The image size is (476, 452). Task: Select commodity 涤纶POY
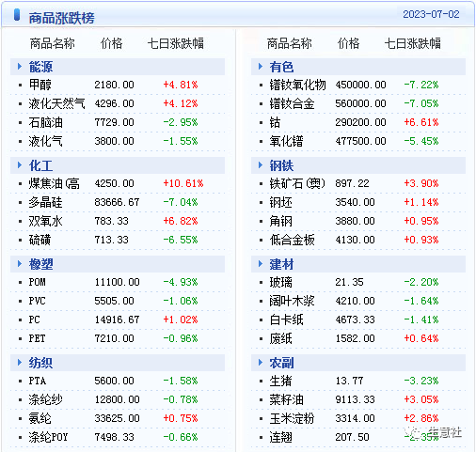[x=48, y=437]
